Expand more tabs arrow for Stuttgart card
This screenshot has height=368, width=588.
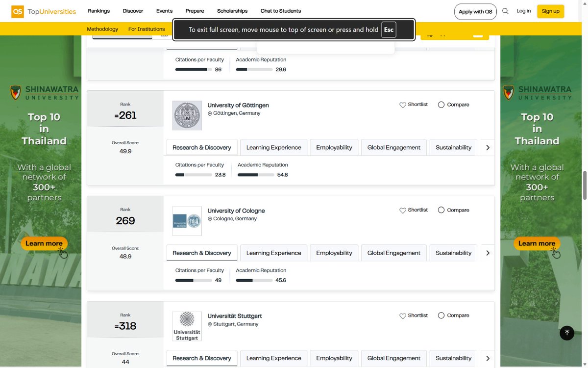pyautogui.click(x=488, y=359)
